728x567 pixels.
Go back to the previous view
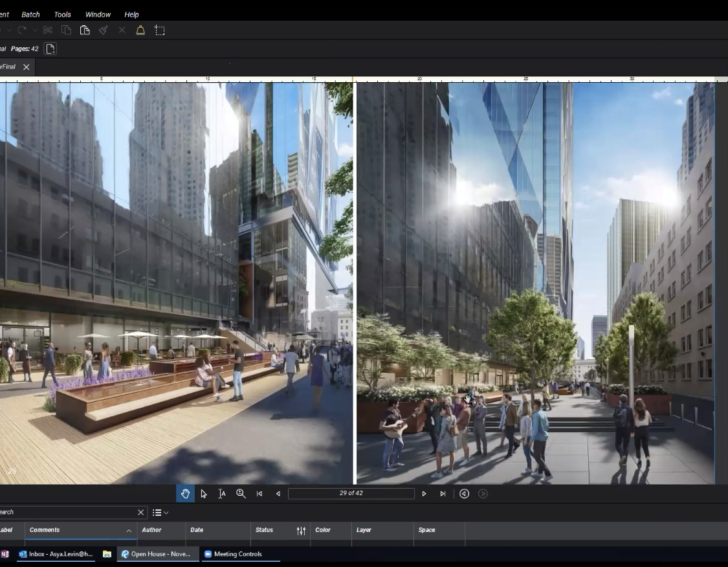[464, 494]
